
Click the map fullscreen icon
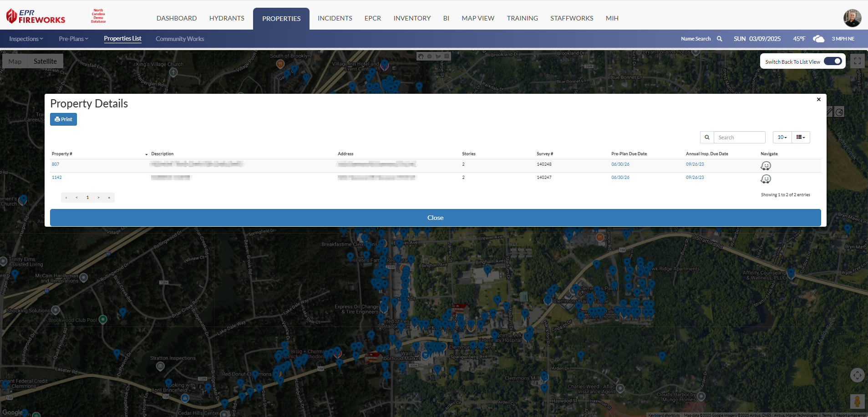click(x=857, y=61)
